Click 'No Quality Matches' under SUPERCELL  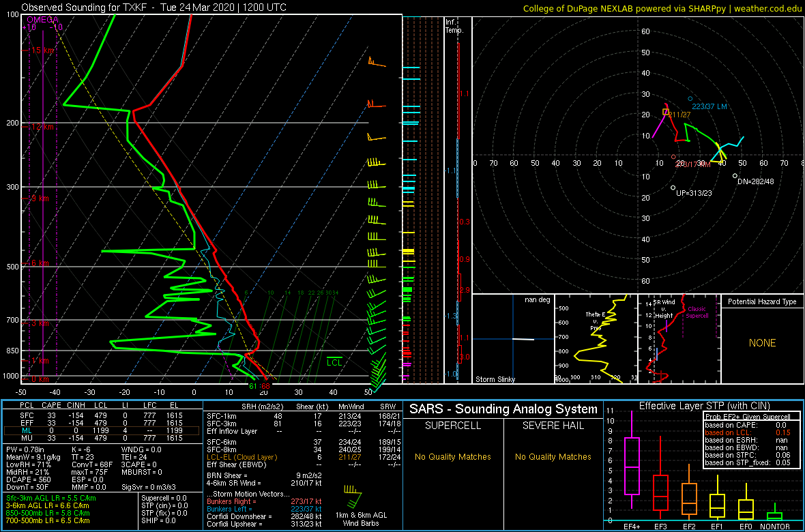click(452, 456)
